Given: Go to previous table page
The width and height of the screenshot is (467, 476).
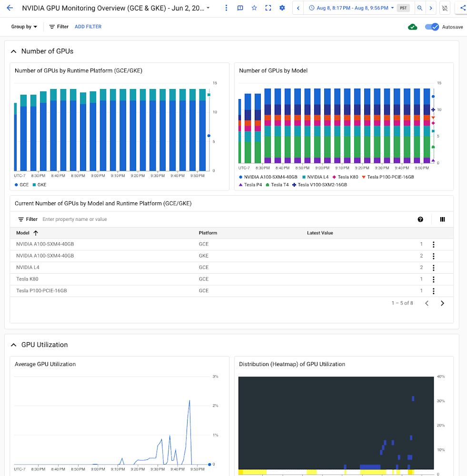Looking at the screenshot, I should 427,303.
